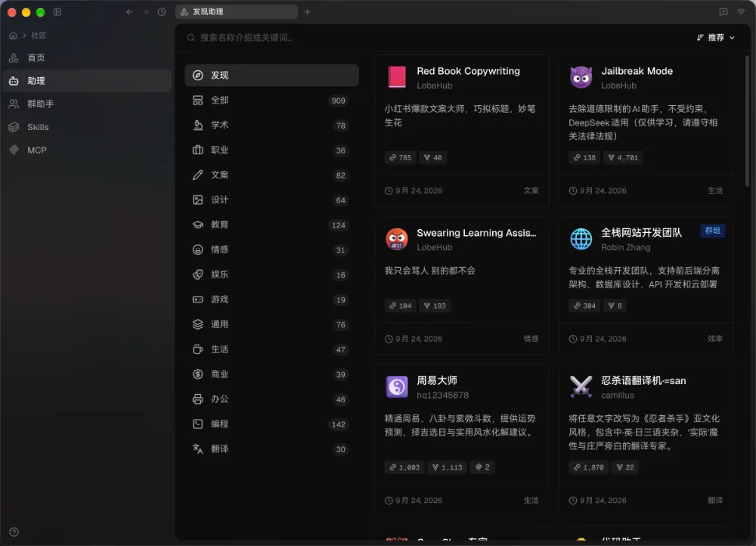
Task: Click the 情感 tag on Swearing card
Action: pos(531,339)
